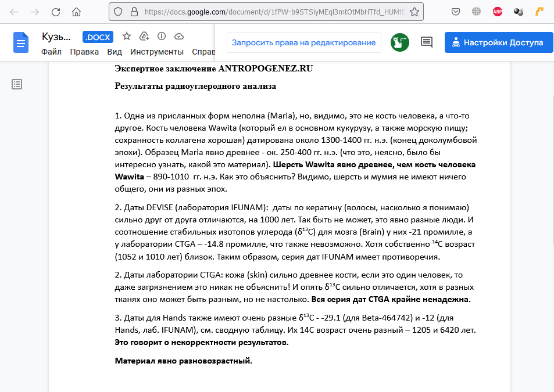This screenshot has height=392, width=554.
Task: Open the Файл menu
Action: [x=51, y=52]
